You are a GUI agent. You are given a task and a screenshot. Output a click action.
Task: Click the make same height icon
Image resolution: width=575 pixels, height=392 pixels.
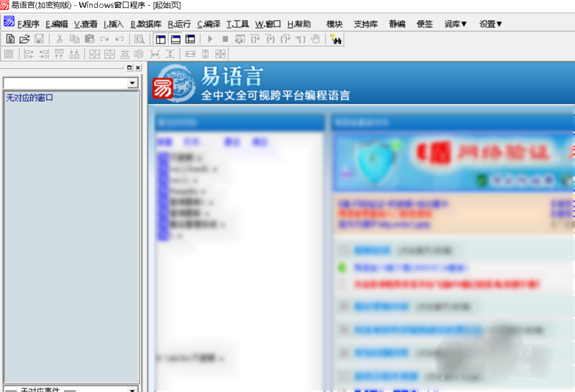click(x=205, y=54)
